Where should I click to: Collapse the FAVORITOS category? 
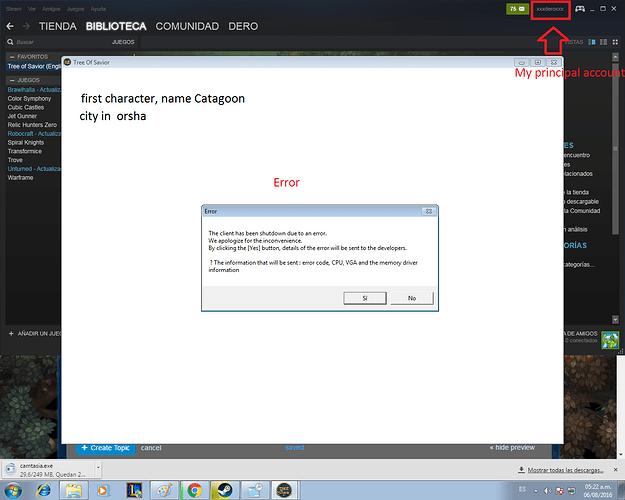pyautogui.click(x=10, y=57)
